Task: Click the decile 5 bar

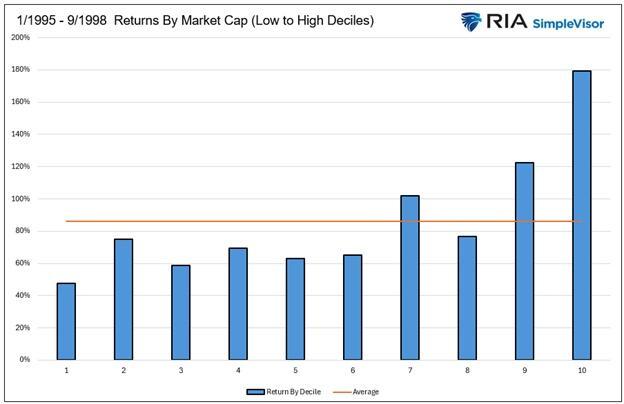Action: tap(295, 309)
